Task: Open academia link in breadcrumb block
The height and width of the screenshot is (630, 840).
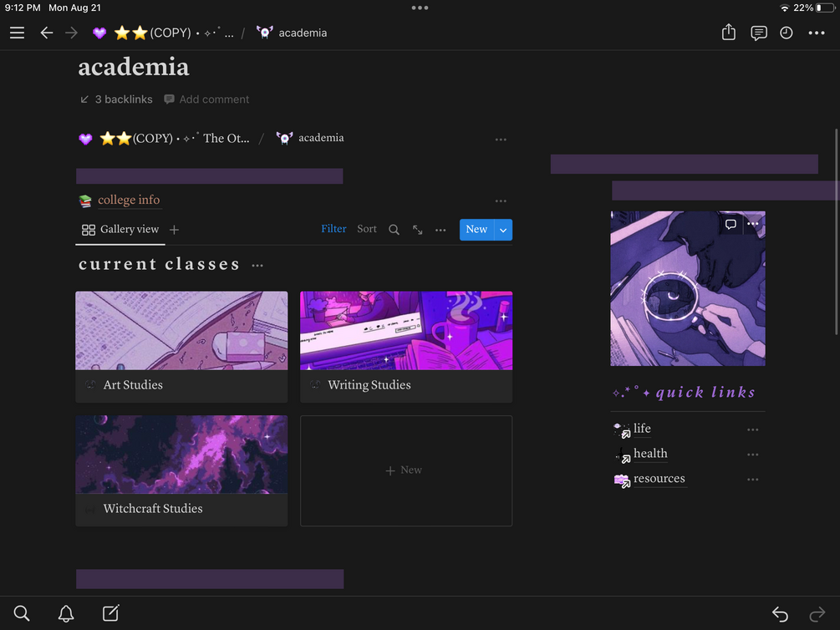Action: click(310, 138)
